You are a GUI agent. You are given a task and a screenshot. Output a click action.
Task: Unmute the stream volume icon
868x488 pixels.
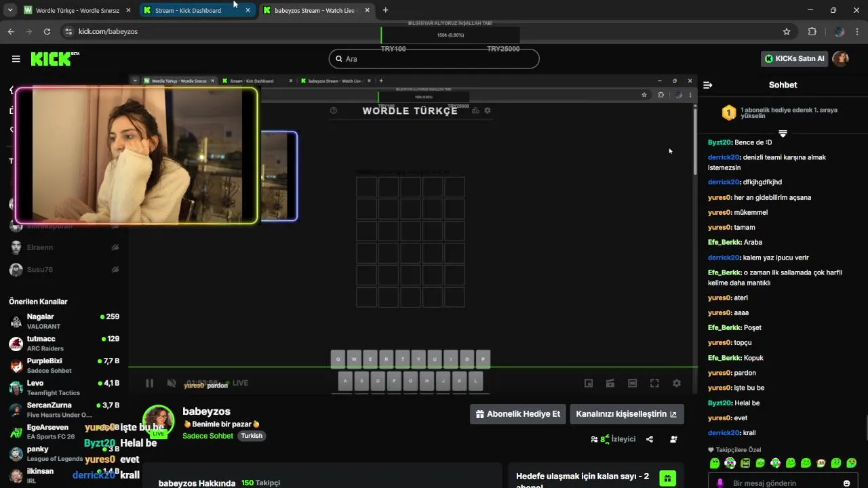click(x=172, y=383)
